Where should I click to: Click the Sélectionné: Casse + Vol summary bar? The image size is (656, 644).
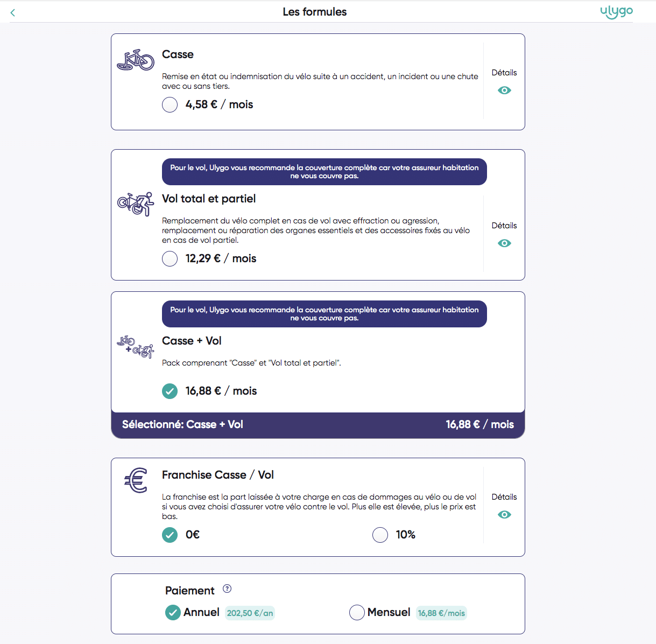pos(318,425)
